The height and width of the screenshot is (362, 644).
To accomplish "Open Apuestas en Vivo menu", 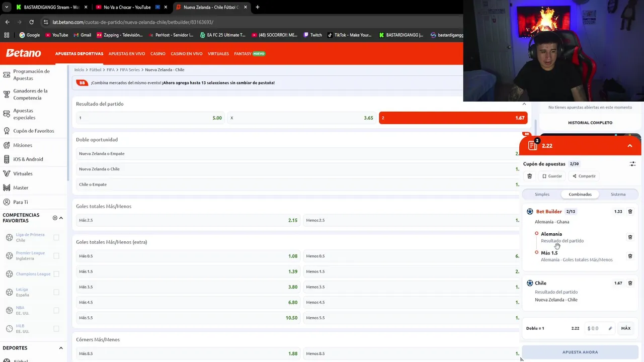I will point(127,54).
